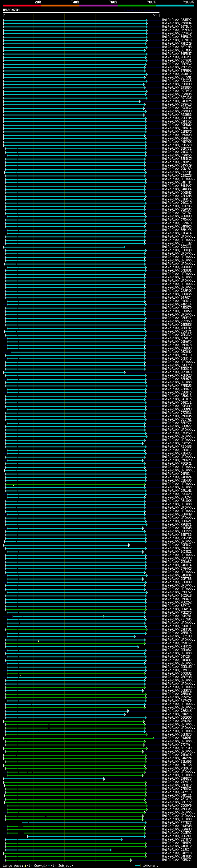Click hit label UniRef100_O50003

click(x=177, y=135)
